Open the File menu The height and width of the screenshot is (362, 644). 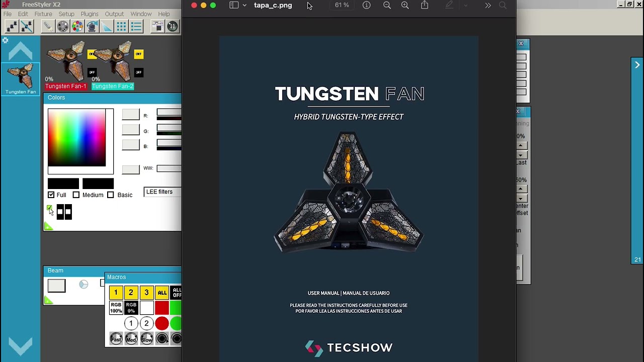coord(8,14)
